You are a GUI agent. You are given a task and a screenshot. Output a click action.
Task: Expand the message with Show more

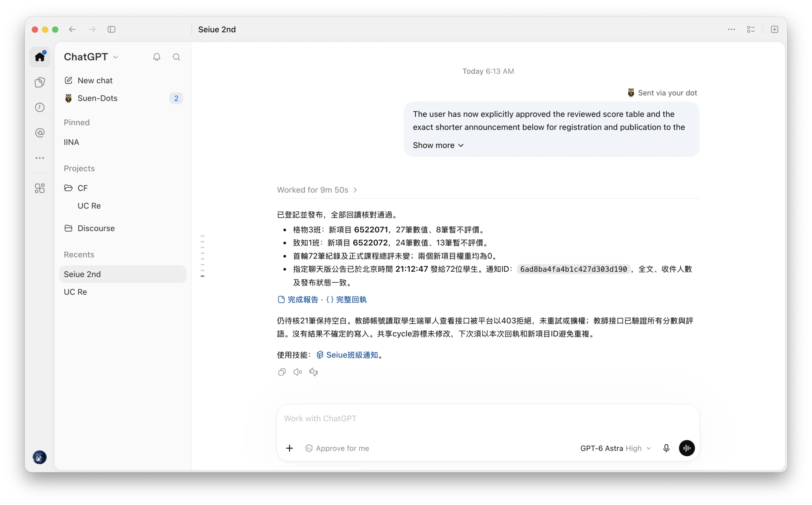(x=438, y=145)
